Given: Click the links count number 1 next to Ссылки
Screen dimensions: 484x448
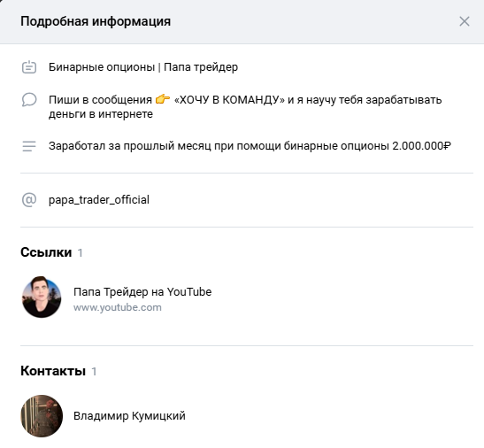Looking at the screenshot, I should 81,253.
